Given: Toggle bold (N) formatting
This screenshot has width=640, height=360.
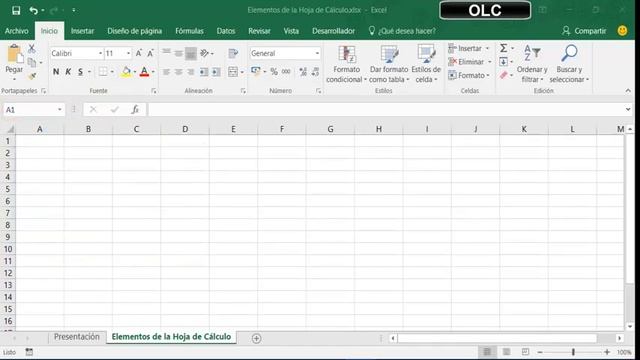Looking at the screenshot, I should [56, 72].
